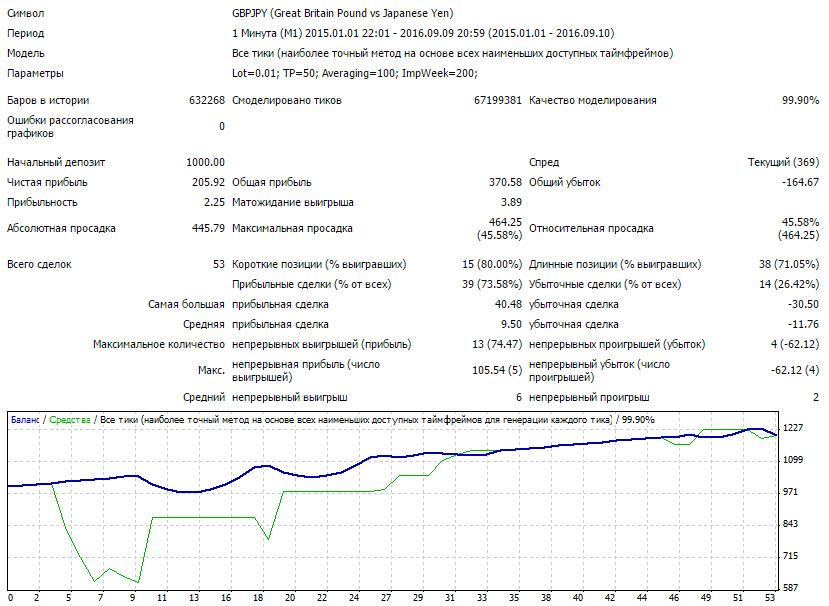This screenshot has width=829, height=606.
Task: Select the consecutive losses value 4 (-62.12)
Action: point(795,345)
